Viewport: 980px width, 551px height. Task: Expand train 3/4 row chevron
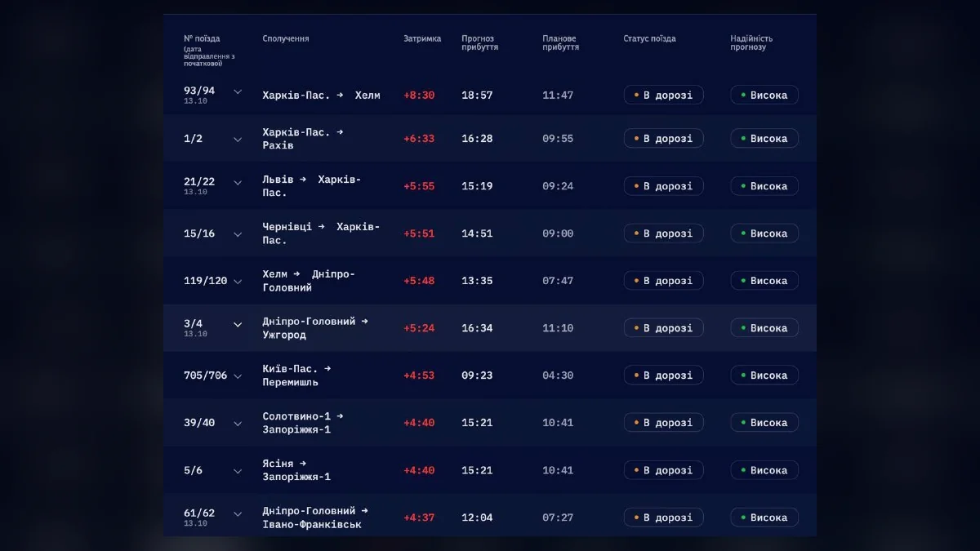pyautogui.click(x=238, y=325)
